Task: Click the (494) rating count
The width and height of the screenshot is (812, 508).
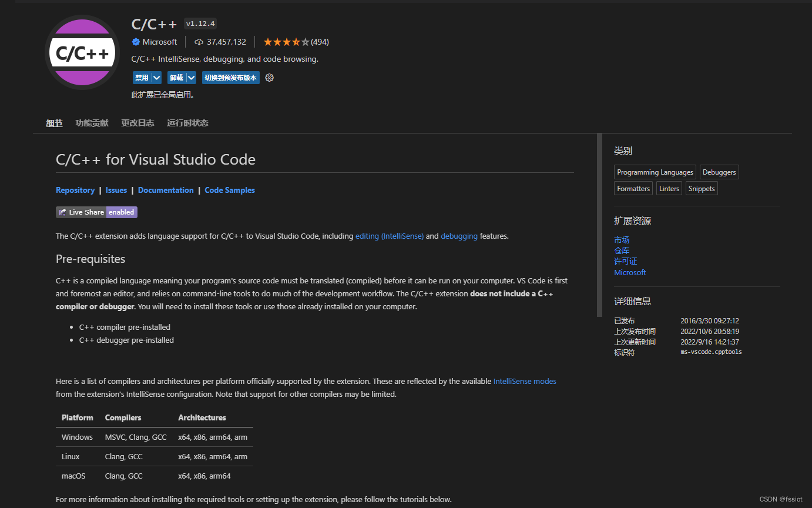Action: pos(320,42)
